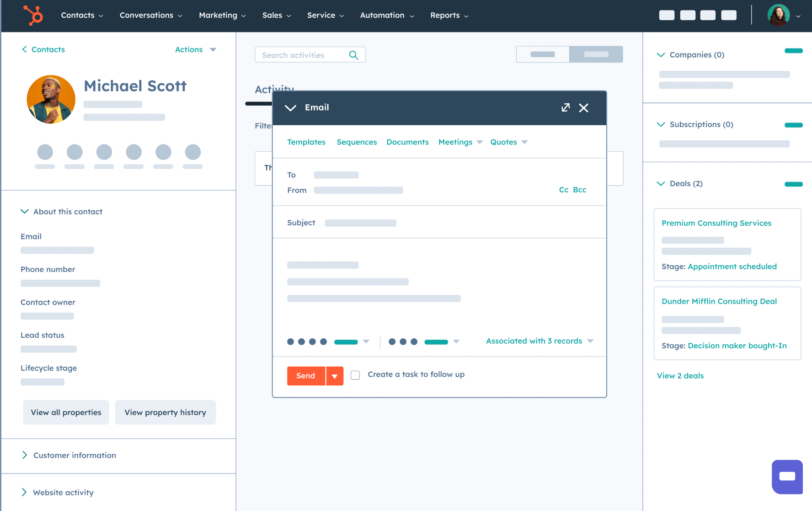Enable the Create a task to follow up checkbox

(355, 375)
